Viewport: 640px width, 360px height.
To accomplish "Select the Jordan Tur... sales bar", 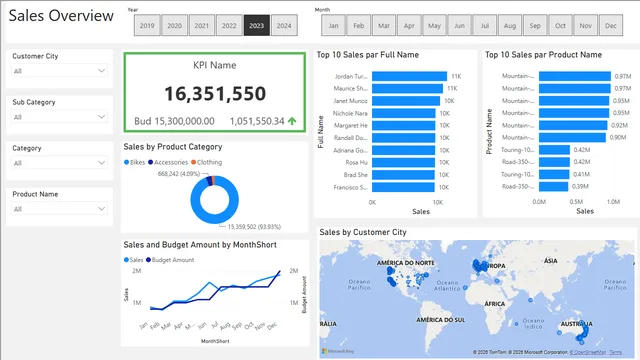I will click(409, 76).
